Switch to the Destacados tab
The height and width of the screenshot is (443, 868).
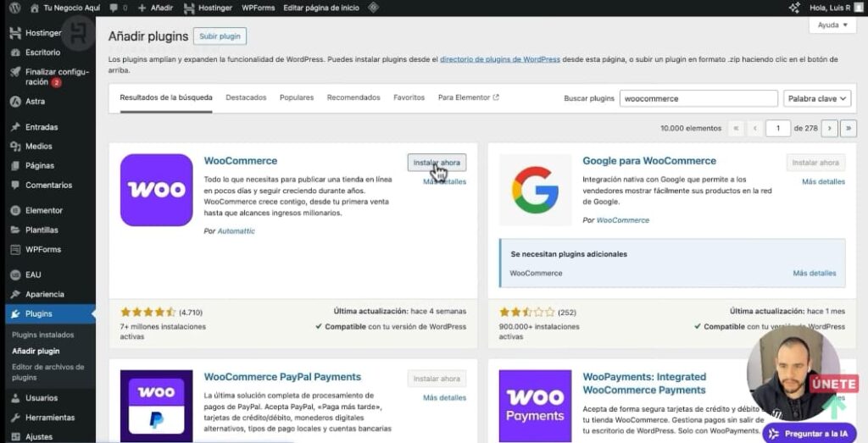coord(246,97)
